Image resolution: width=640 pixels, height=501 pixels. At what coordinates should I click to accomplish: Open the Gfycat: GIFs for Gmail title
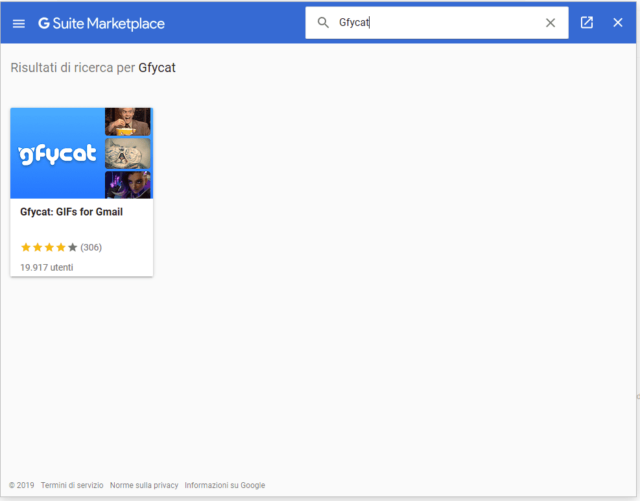[71, 212]
